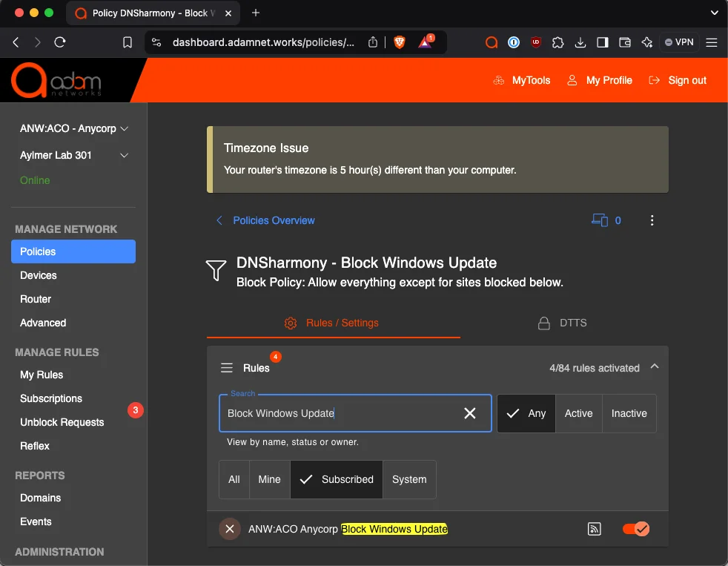The width and height of the screenshot is (728, 566).
Task: Select the System owner filter
Action: coord(409,479)
